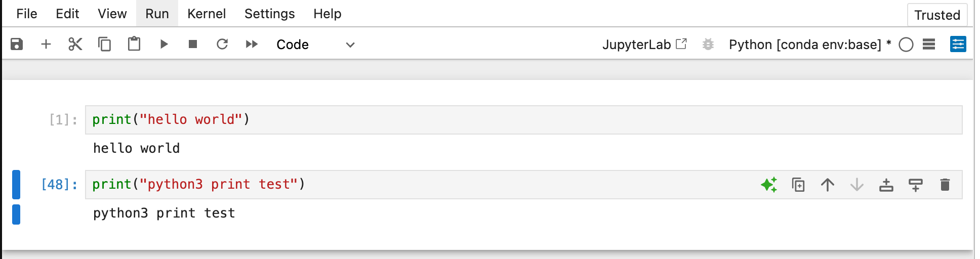Open notebook in JupyterLab link

(644, 45)
